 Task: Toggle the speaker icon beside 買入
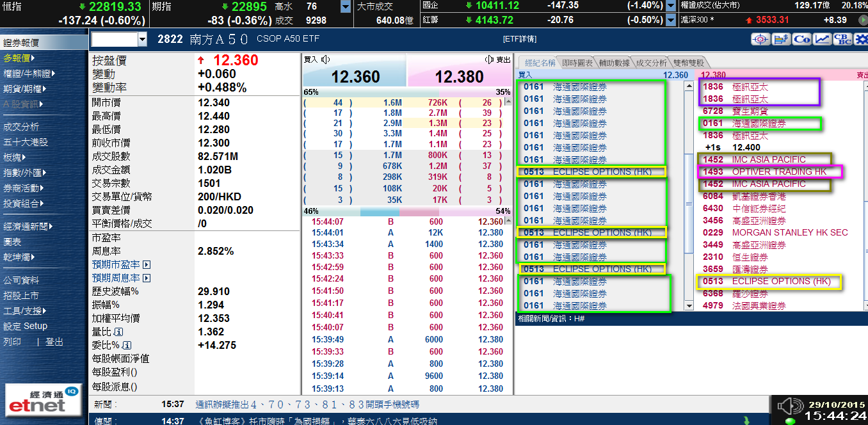tap(326, 60)
